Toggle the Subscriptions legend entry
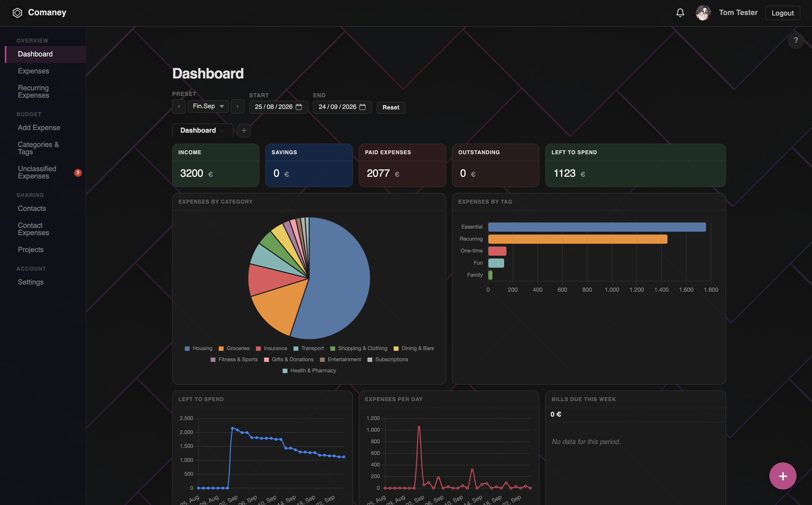 [x=387, y=359]
